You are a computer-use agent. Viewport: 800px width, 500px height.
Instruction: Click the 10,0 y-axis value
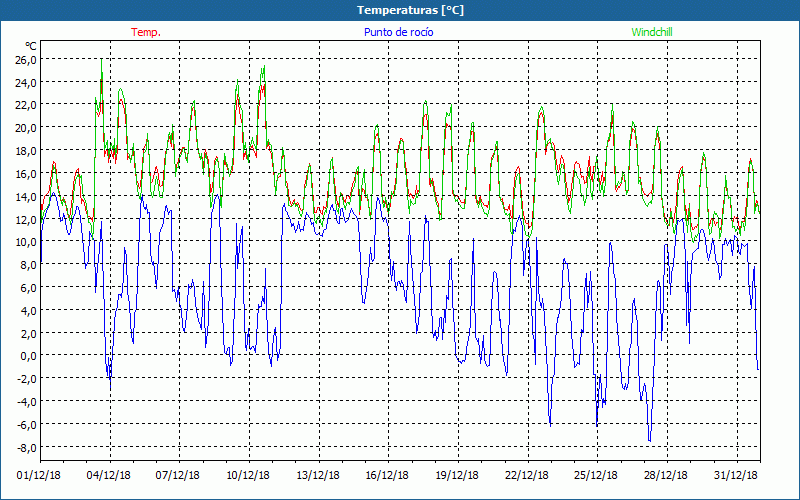pos(26,242)
